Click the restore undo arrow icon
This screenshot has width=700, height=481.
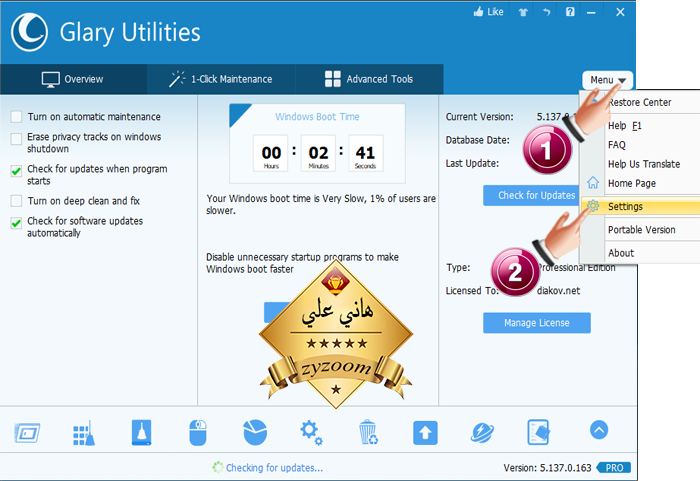tap(546, 12)
